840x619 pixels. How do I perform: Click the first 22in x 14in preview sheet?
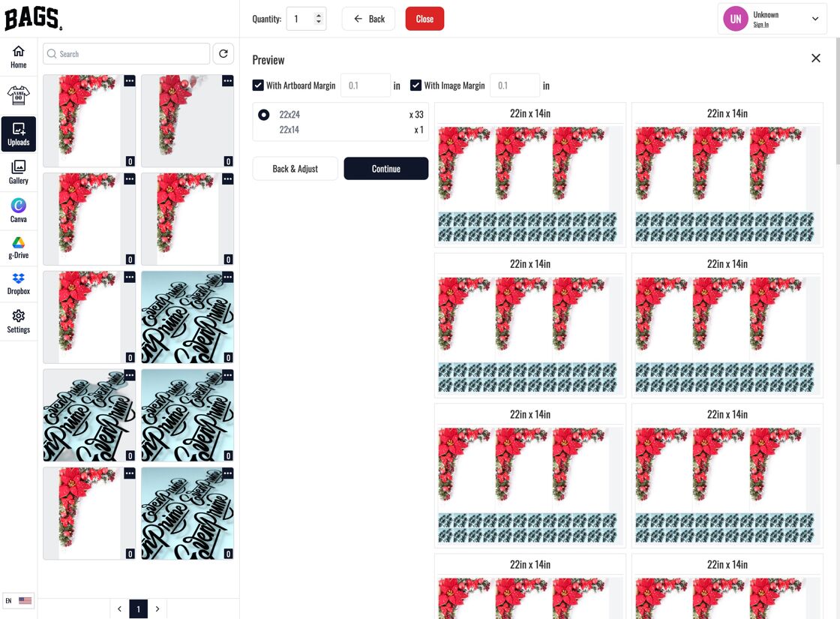click(529, 175)
